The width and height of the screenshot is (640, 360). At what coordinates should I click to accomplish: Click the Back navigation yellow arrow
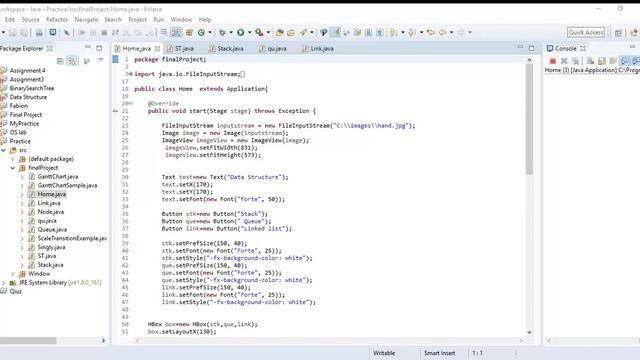point(442,32)
